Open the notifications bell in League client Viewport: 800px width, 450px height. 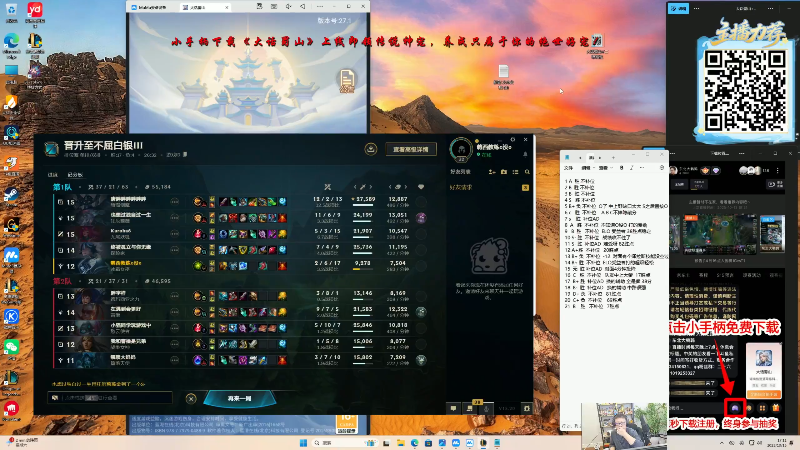coord(525,154)
